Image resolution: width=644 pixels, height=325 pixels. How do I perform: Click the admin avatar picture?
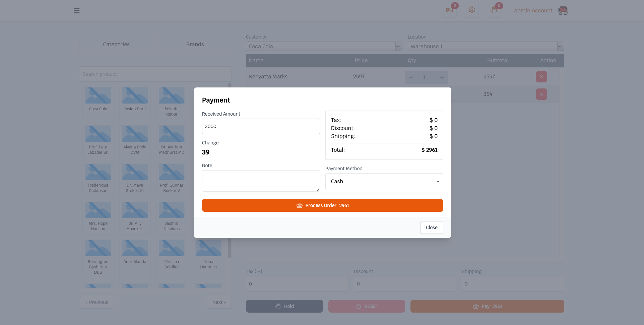(x=563, y=11)
